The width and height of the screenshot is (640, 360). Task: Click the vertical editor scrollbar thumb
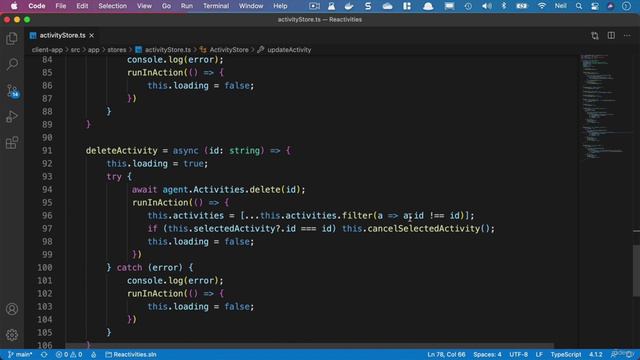[x=636, y=270]
